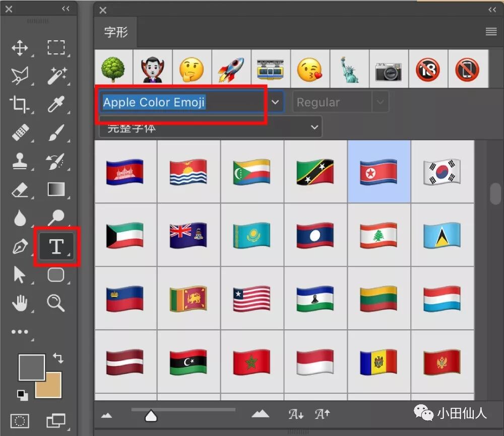Image resolution: width=504 pixels, height=436 pixels.
Task: Select the Gradient tool
Action: point(56,189)
